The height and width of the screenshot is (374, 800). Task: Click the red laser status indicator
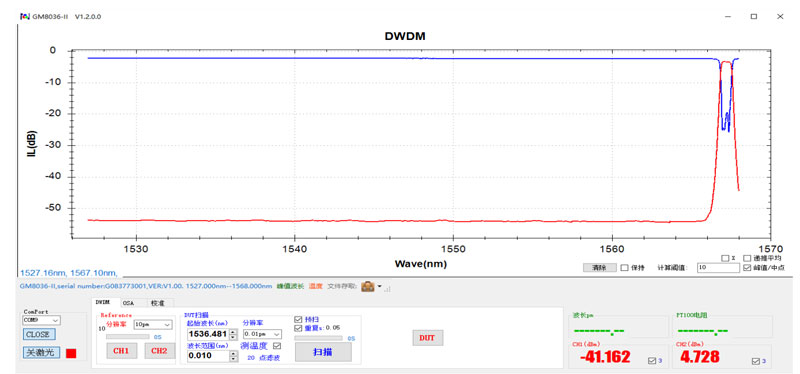coord(71,353)
